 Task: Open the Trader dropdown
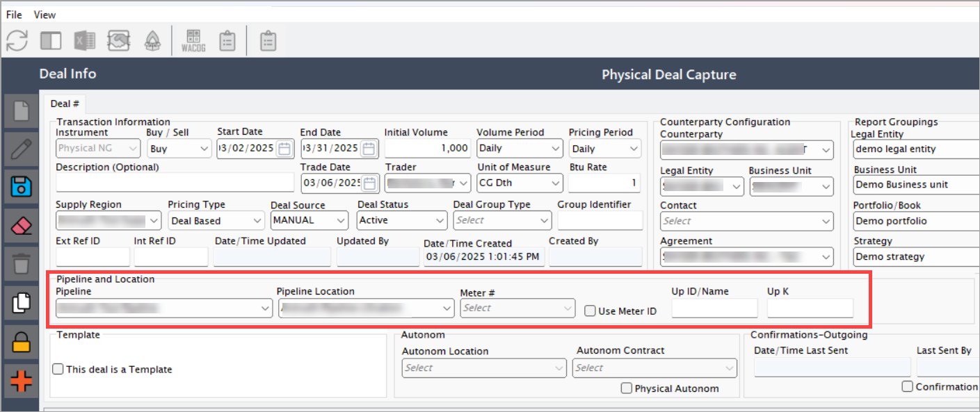point(428,183)
